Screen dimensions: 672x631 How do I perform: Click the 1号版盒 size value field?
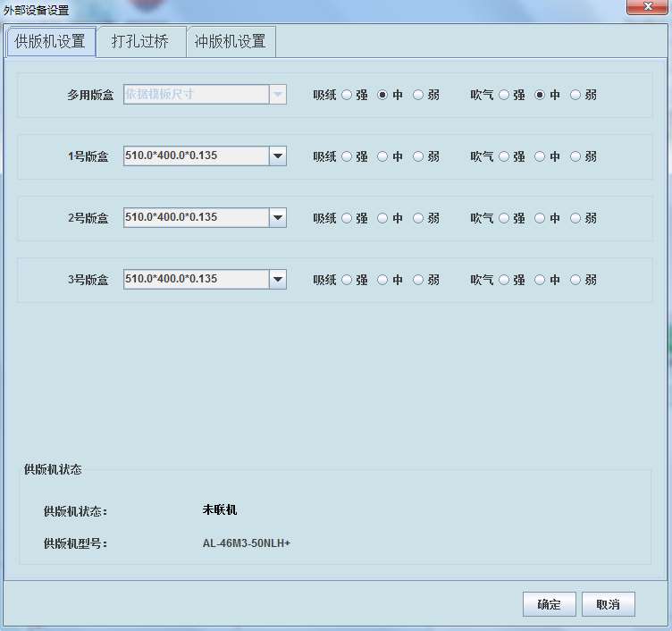click(196, 156)
